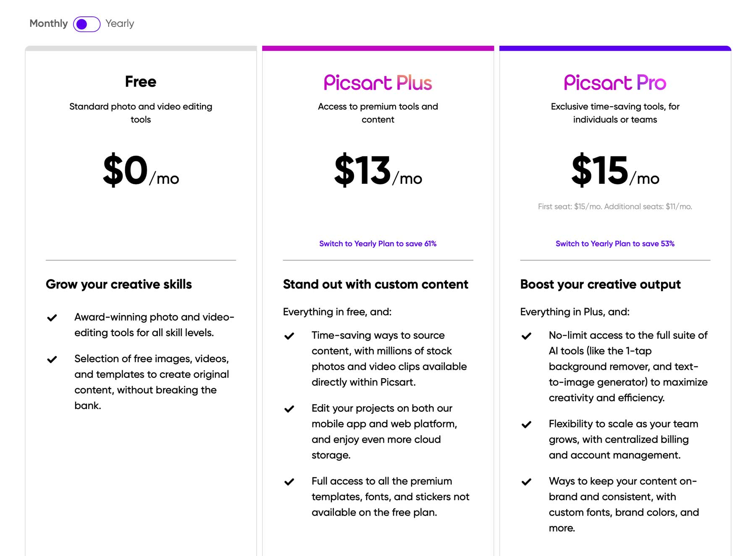
Task: Click the checkmark next to free images selection feature
Action: coord(52,359)
